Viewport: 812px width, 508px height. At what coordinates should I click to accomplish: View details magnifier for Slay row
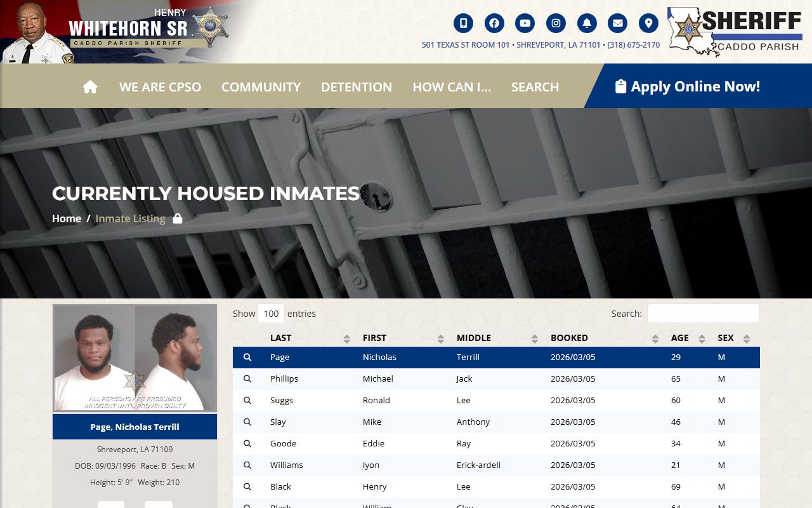247,422
